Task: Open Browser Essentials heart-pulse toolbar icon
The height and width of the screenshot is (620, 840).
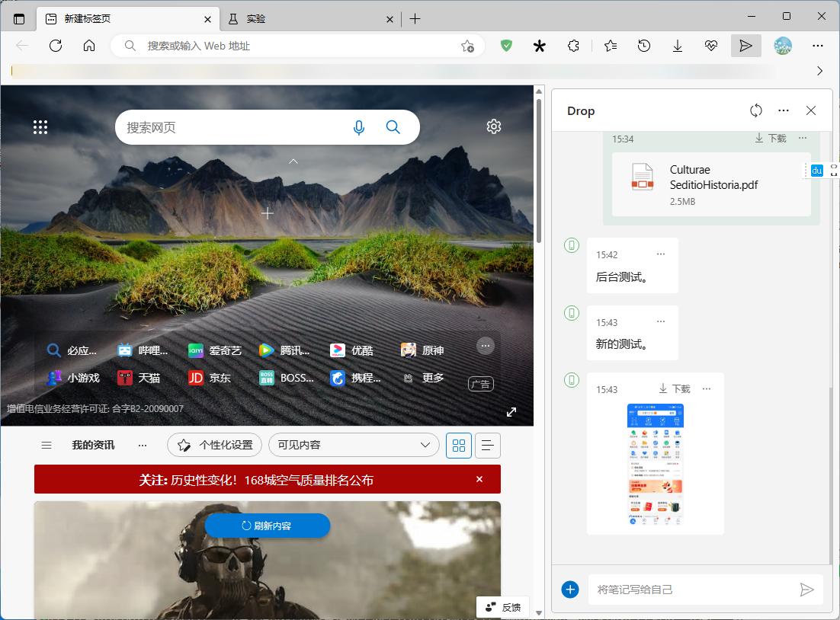Action: 711,46
